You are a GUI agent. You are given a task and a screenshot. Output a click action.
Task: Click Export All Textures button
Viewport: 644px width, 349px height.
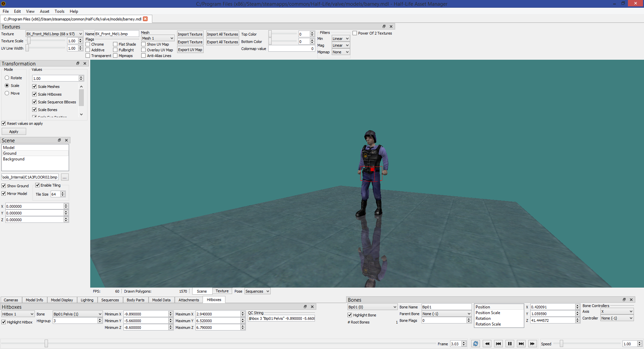click(x=222, y=42)
